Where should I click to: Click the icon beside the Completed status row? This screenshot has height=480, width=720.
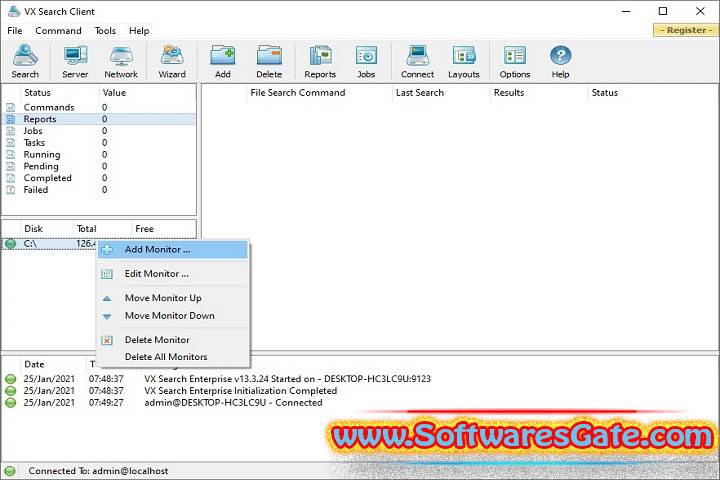point(11,178)
